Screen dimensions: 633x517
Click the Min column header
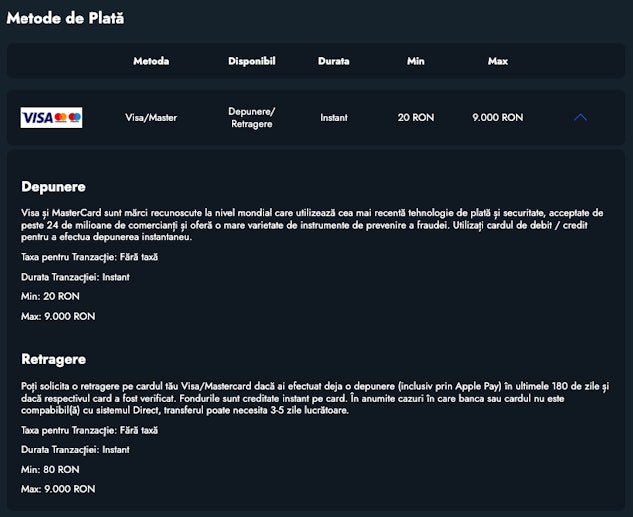tap(415, 61)
